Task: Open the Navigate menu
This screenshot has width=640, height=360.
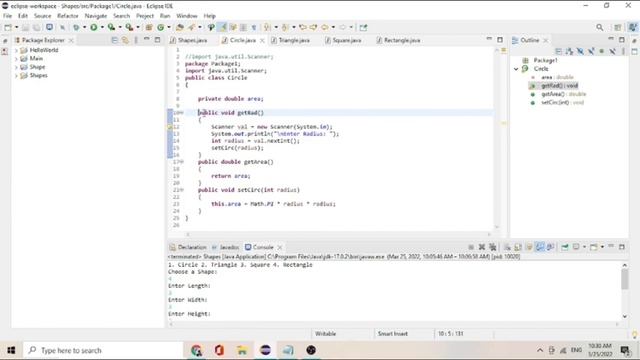Action: point(96,16)
